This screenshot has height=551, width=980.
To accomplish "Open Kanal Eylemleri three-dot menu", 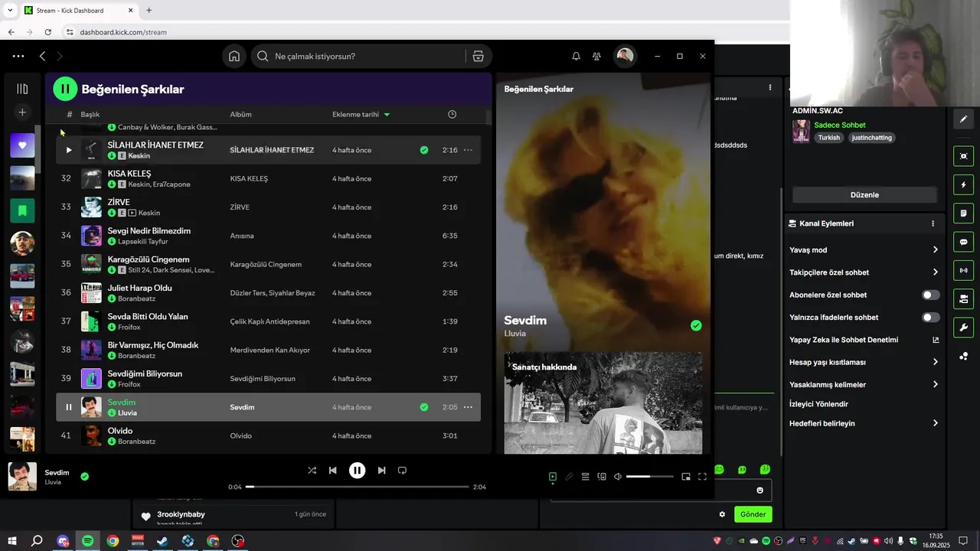I will [933, 223].
